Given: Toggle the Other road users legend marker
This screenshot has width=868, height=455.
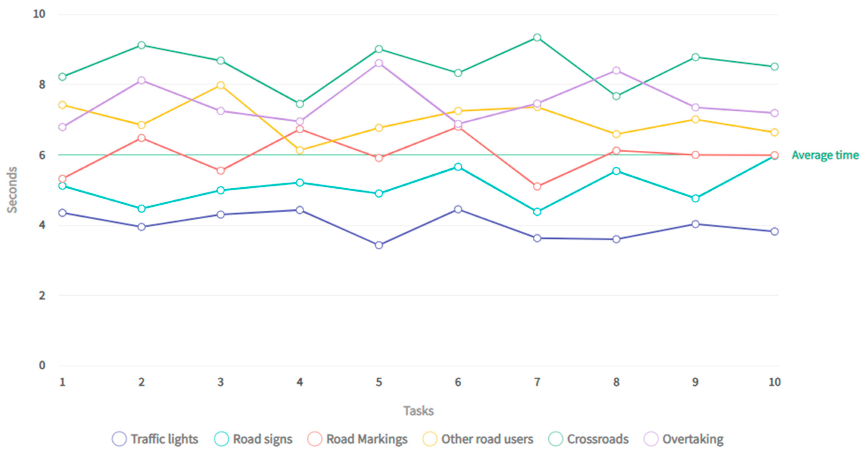Looking at the screenshot, I should click(x=430, y=439).
